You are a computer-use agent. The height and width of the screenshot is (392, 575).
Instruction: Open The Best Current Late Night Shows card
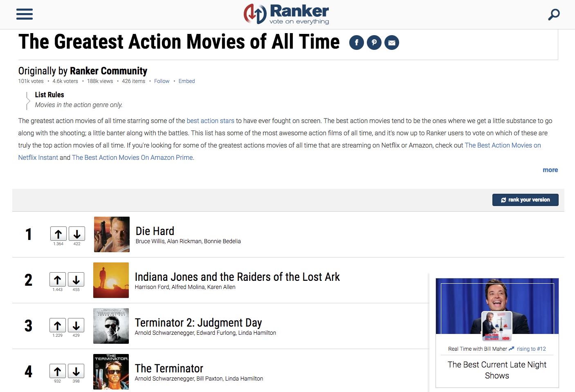pyautogui.click(x=497, y=370)
